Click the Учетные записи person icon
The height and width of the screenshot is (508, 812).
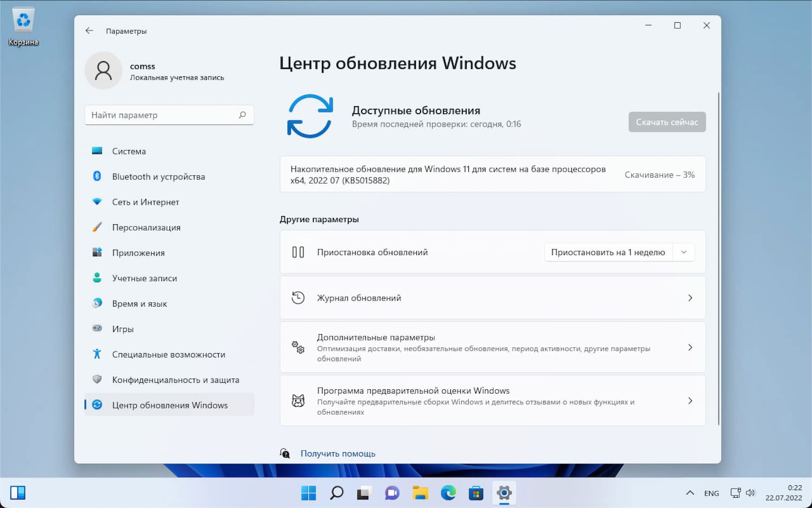coord(97,278)
